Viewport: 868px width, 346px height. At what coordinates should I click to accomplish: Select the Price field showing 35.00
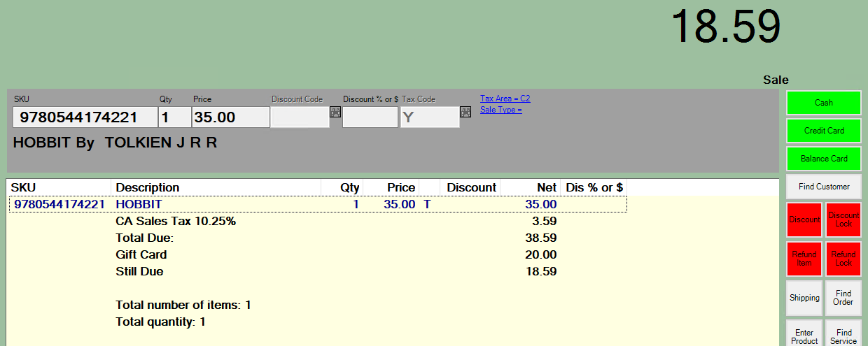pos(231,117)
